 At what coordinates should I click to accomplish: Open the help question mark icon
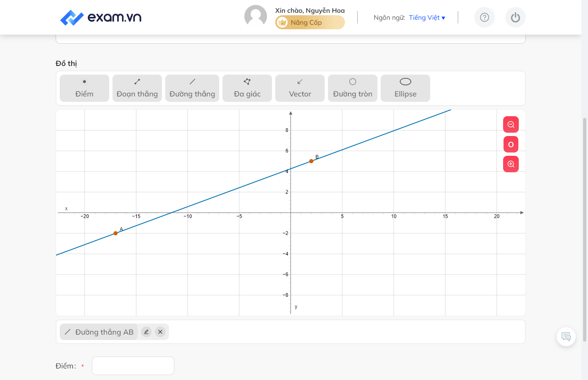(x=485, y=17)
